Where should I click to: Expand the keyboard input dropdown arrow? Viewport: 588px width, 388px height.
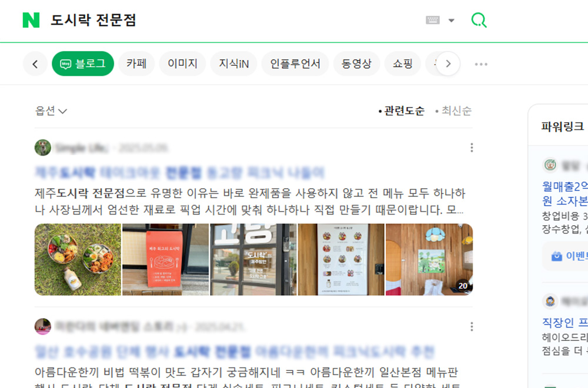(452, 20)
